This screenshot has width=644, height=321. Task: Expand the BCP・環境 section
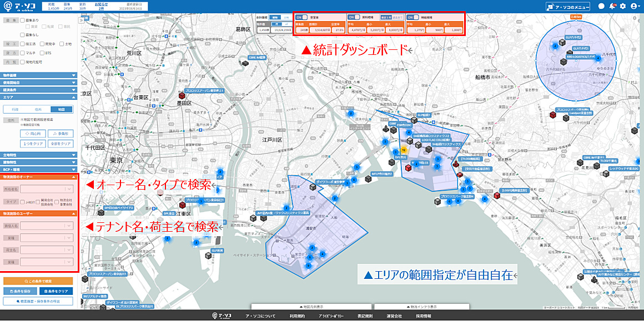click(x=38, y=169)
